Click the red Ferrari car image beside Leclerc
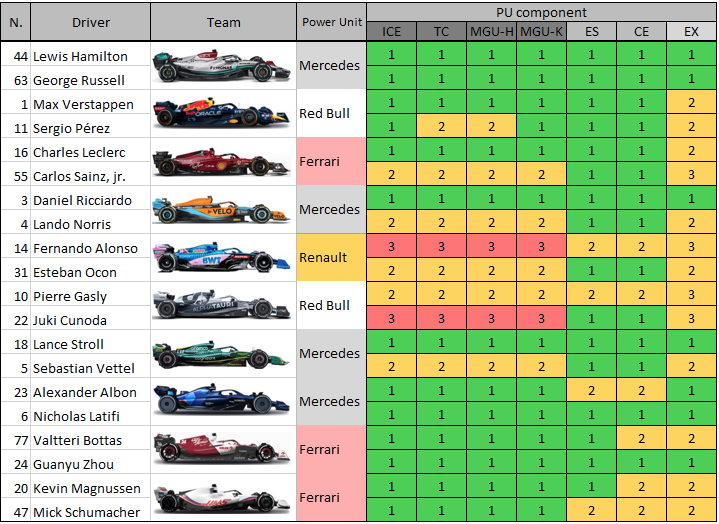 pyautogui.click(x=223, y=163)
